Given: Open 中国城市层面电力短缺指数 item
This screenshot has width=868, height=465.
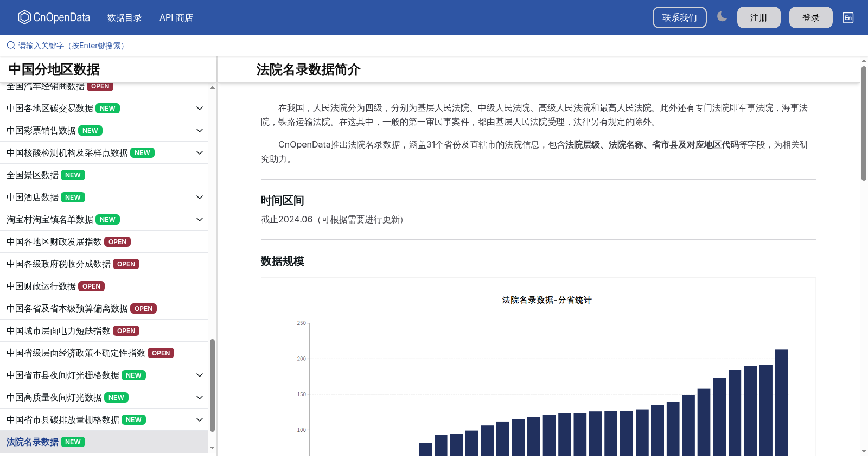Looking at the screenshot, I should coord(104,331).
